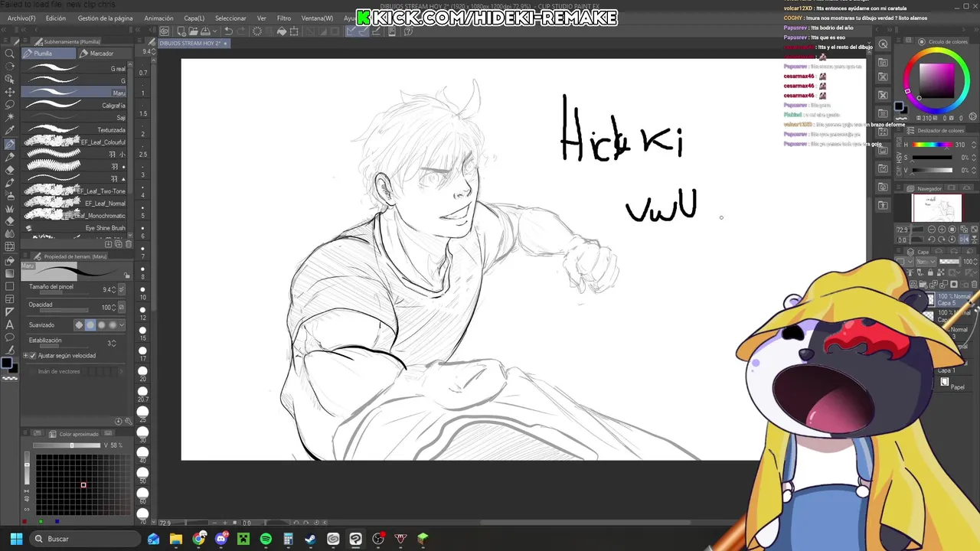
Task: Open Gestión de la página menu
Action: [105, 18]
